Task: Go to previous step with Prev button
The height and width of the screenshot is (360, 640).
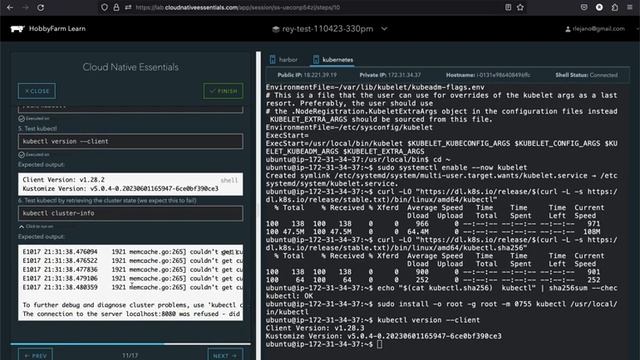Action: (35, 355)
